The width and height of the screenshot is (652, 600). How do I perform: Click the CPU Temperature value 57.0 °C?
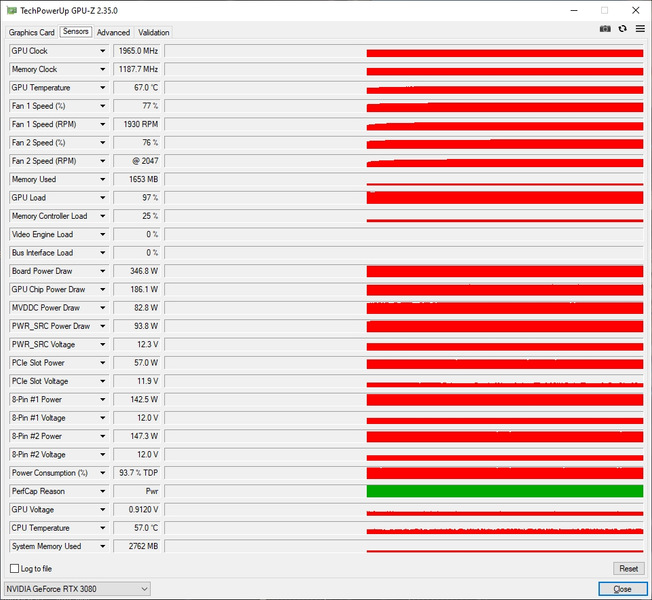137,528
